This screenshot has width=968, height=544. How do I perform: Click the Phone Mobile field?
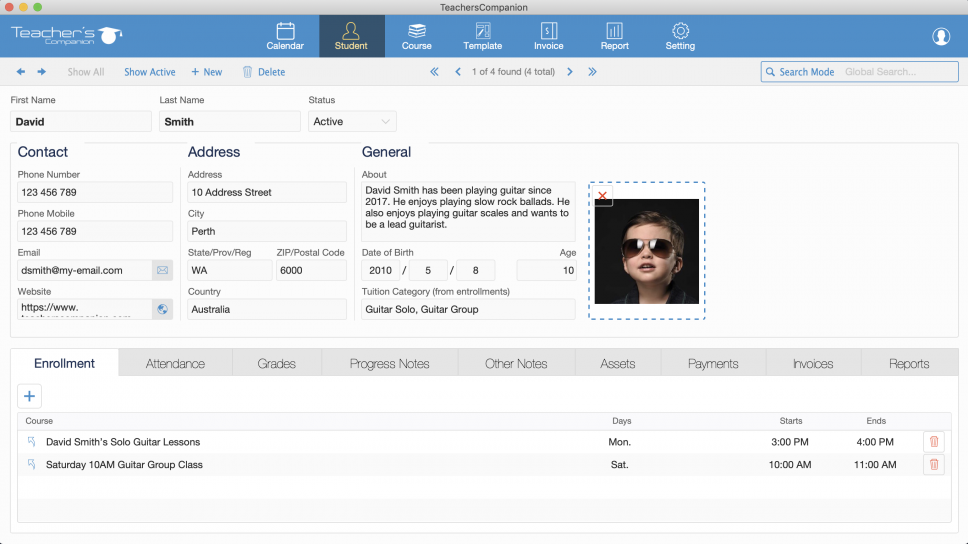pos(95,231)
